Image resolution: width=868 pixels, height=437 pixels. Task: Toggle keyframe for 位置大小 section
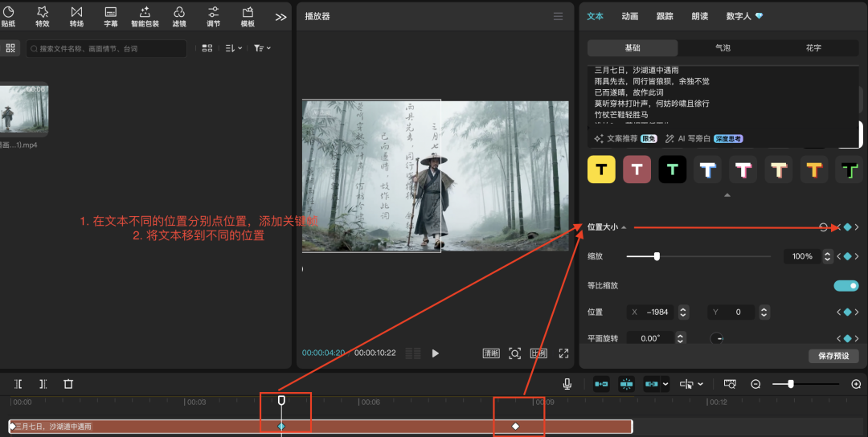pos(847,227)
